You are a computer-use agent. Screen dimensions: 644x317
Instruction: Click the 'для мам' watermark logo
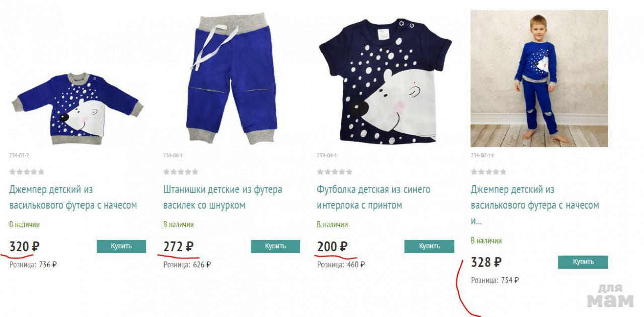610,296
